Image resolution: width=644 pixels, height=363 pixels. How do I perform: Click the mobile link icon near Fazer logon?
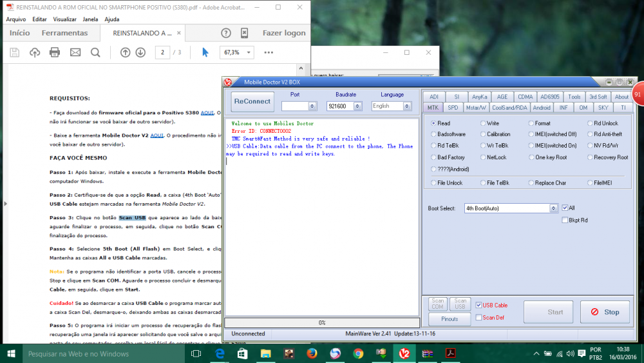pyautogui.click(x=244, y=33)
